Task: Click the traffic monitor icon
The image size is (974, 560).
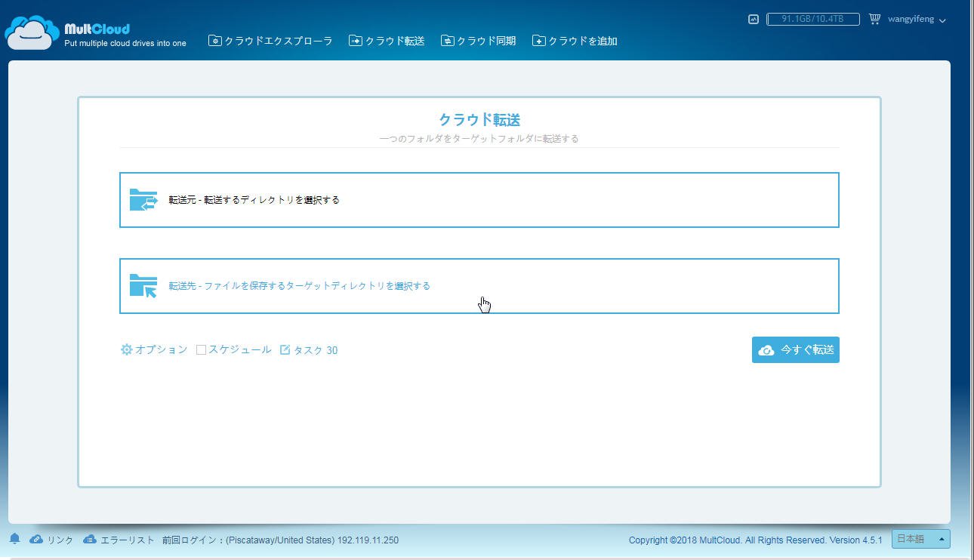Action: tap(753, 20)
